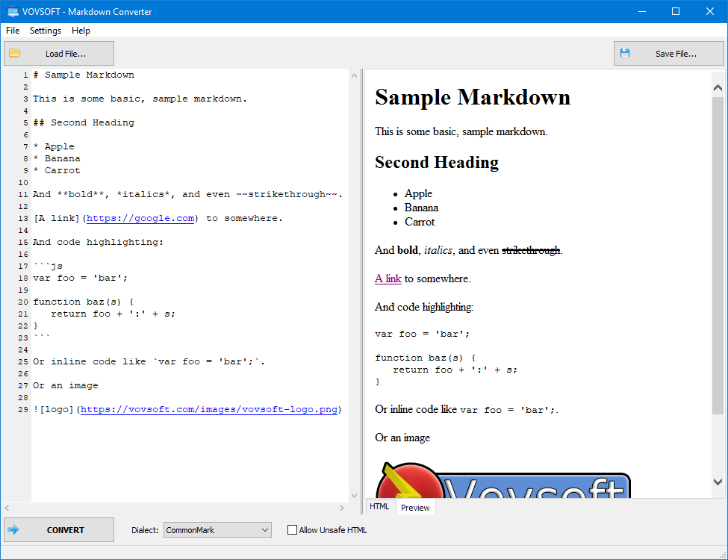Viewport: 728px width, 560px height.
Task: Click the Save File... button label
Action: point(676,54)
